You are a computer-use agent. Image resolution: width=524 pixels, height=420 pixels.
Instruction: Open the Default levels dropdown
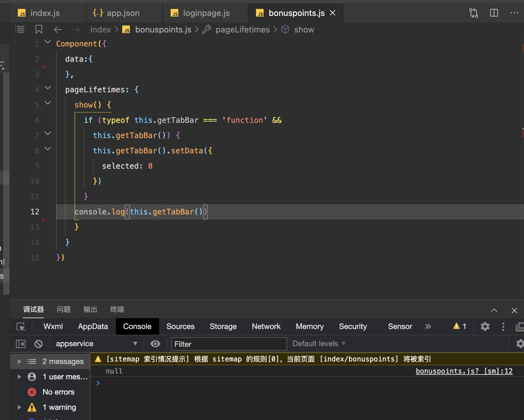[319, 344]
